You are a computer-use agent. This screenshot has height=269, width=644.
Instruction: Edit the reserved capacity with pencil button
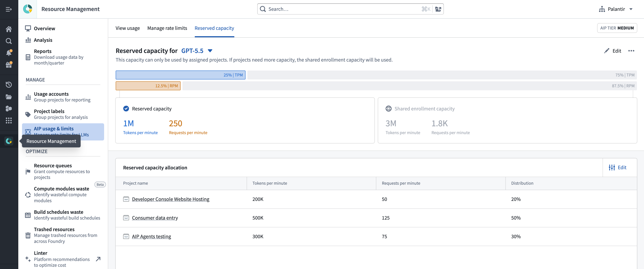click(612, 51)
